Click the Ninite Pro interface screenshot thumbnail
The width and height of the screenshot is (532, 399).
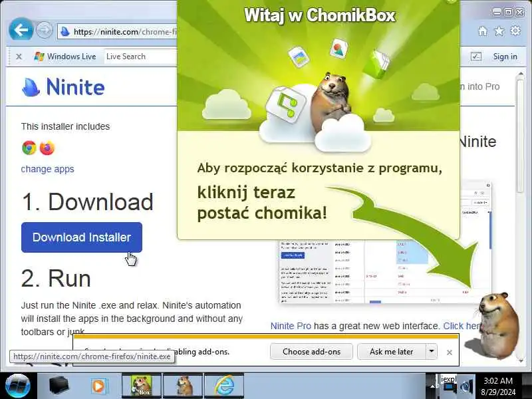(x=385, y=271)
